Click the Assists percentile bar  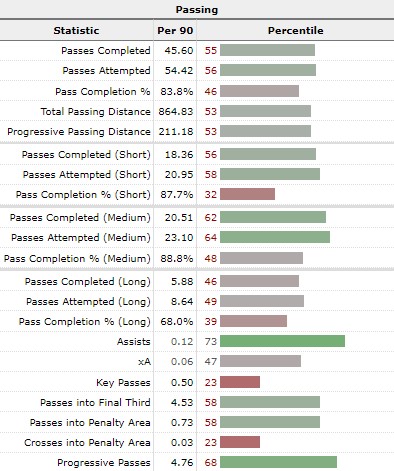coord(282,341)
